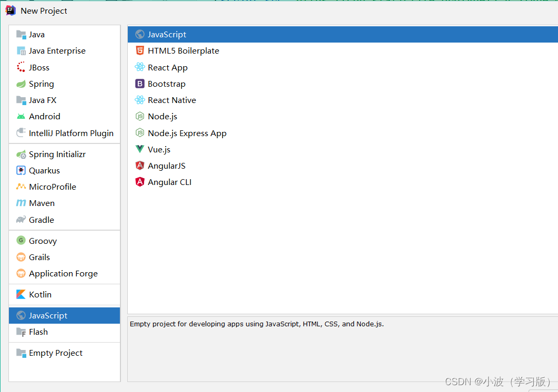Image resolution: width=558 pixels, height=392 pixels.
Task: Click the Kotlin logo icon
Action: pos(21,295)
